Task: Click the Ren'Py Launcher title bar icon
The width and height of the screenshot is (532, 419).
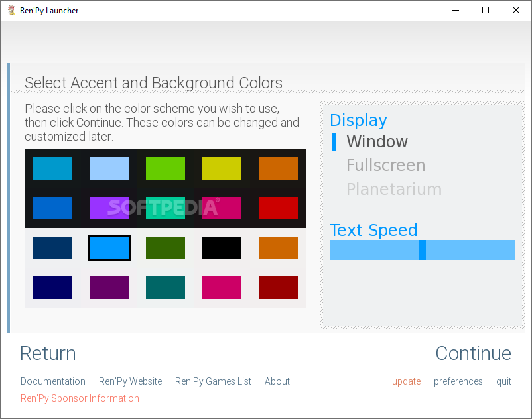Action: coord(11,10)
